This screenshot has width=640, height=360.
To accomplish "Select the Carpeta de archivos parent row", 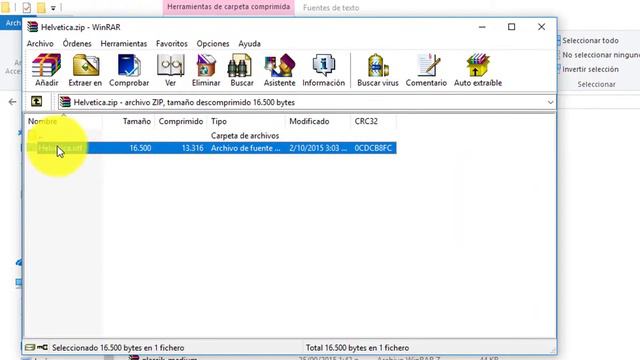I will click(x=211, y=136).
